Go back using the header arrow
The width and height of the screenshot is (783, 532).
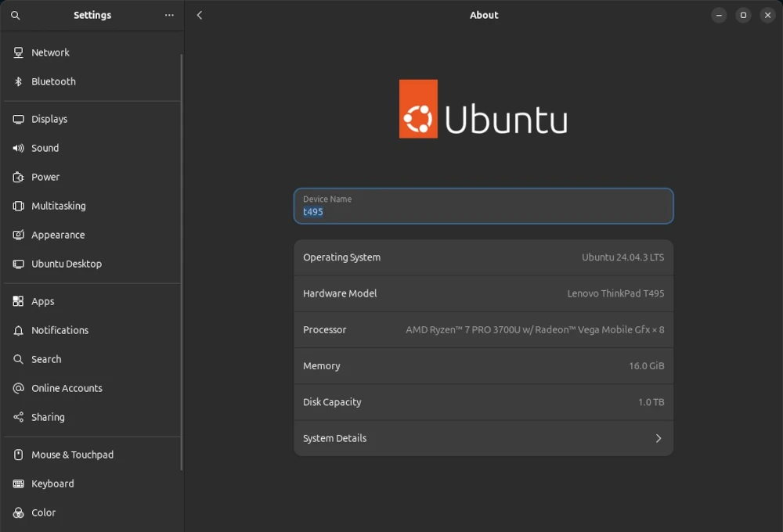pos(200,16)
